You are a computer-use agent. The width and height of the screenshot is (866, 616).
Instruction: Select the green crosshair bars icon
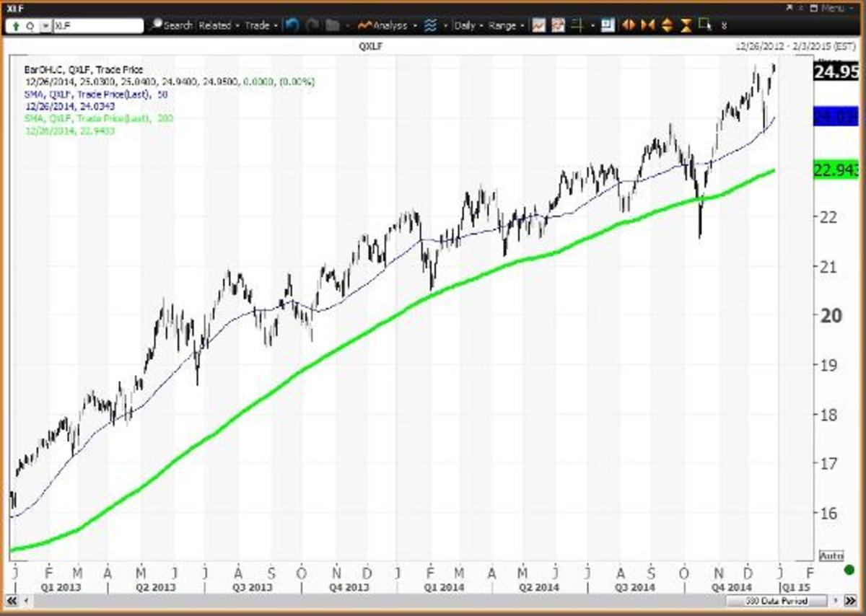click(577, 25)
